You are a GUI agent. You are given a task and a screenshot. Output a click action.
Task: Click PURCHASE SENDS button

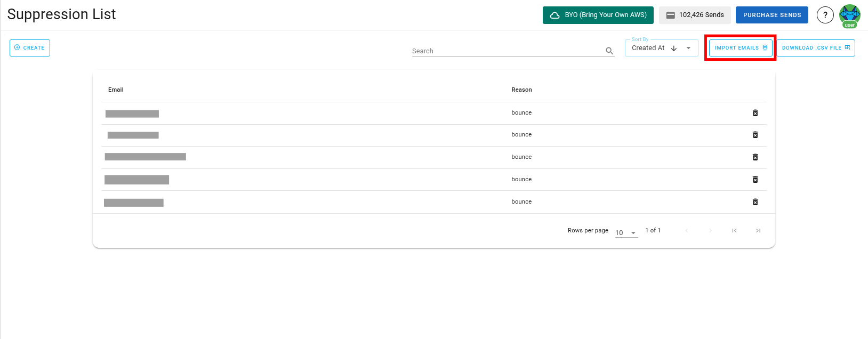click(772, 15)
